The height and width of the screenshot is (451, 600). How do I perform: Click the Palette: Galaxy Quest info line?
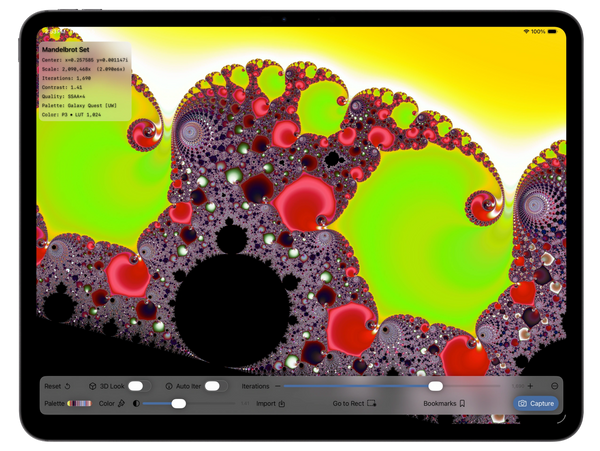[x=79, y=106]
